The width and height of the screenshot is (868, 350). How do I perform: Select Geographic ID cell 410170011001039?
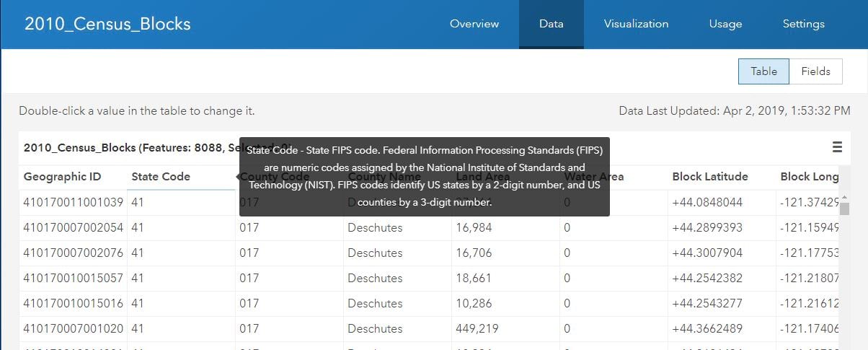pos(73,203)
